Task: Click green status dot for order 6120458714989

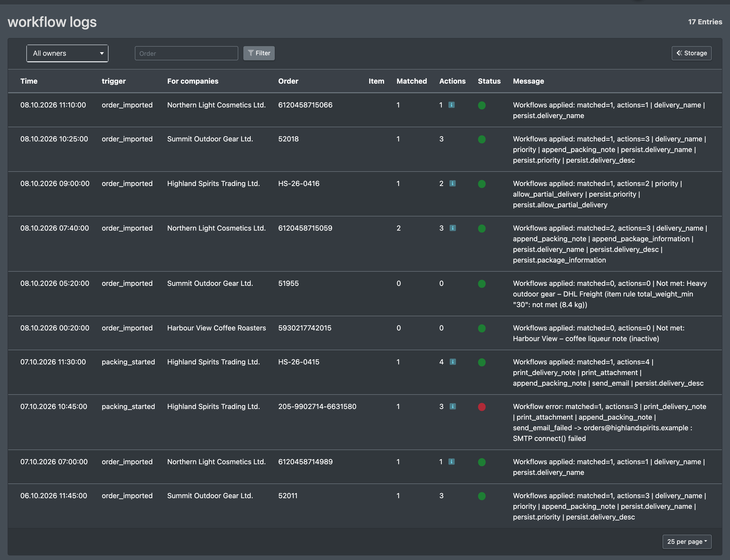Action: pyautogui.click(x=482, y=462)
